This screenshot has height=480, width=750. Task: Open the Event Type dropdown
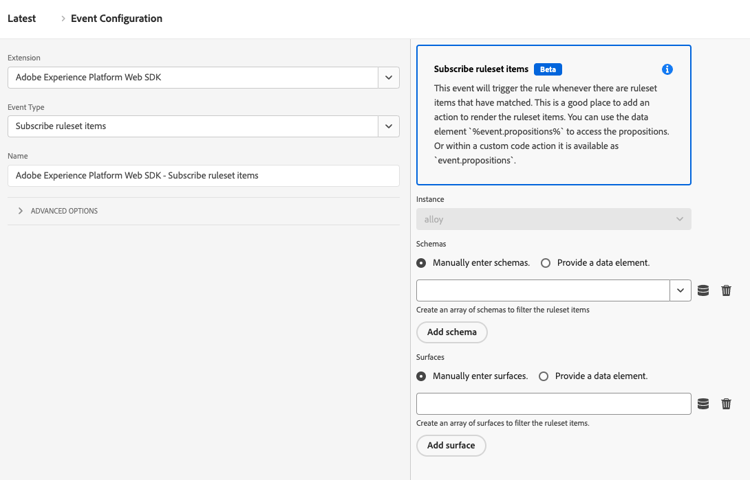(x=388, y=126)
